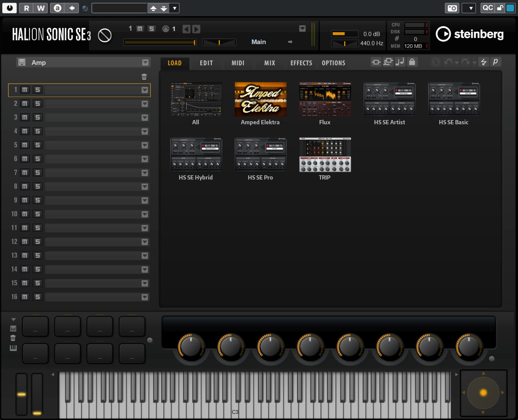Viewport: 518px width, 420px height.
Task: Open load dropdown for slot 16
Action: click(x=145, y=297)
